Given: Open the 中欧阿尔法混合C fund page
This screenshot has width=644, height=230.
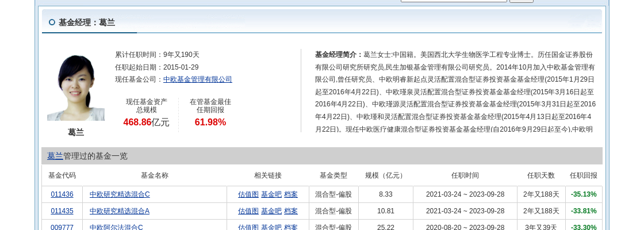Looking at the screenshot, I should coord(116,227).
